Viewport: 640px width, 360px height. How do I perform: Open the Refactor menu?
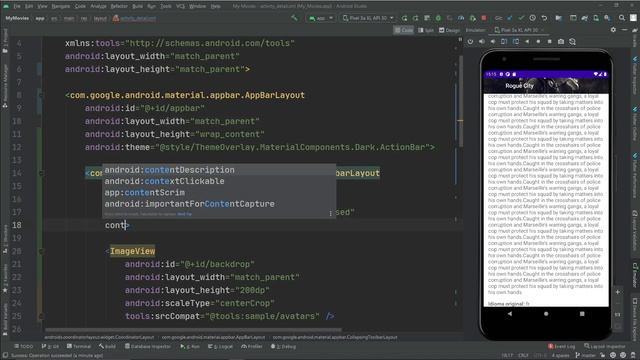point(119,6)
